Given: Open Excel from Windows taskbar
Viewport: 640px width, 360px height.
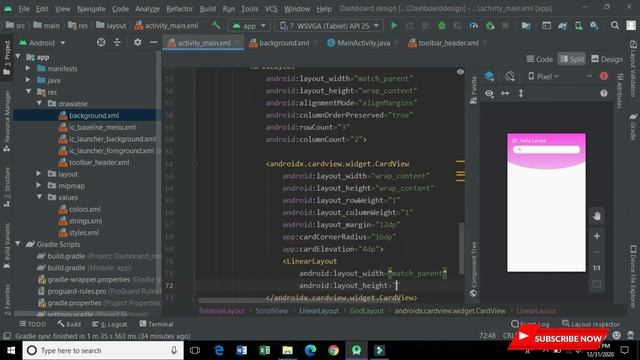Looking at the screenshot, I should click(x=264, y=350).
